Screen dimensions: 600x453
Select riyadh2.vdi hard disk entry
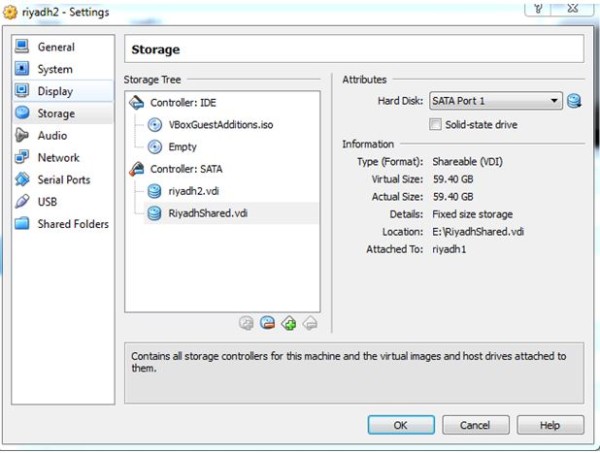tap(194, 191)
